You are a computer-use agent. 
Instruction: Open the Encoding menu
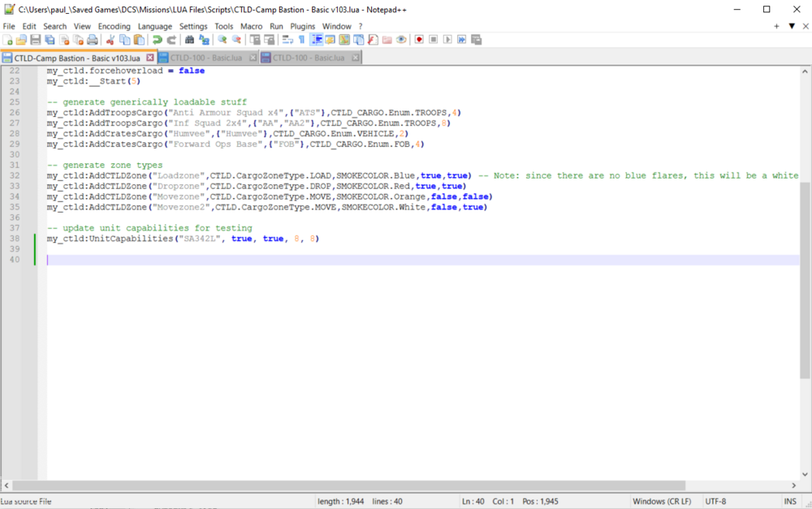point(114,26)
